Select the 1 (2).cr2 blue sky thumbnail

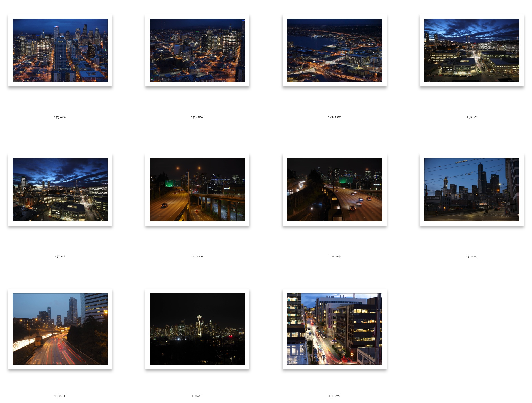tap(60, 189)
